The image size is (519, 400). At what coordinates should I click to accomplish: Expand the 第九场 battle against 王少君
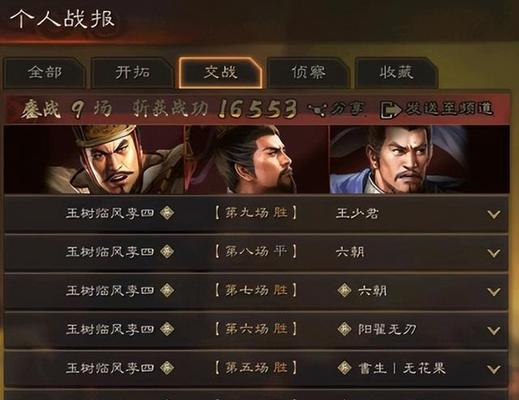point(494,214)
